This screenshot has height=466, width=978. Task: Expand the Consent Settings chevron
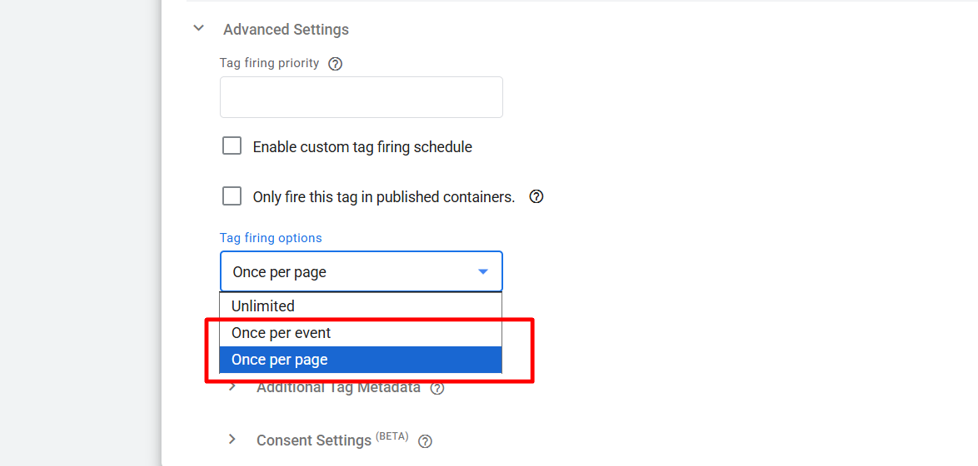(x=232, y=439)
